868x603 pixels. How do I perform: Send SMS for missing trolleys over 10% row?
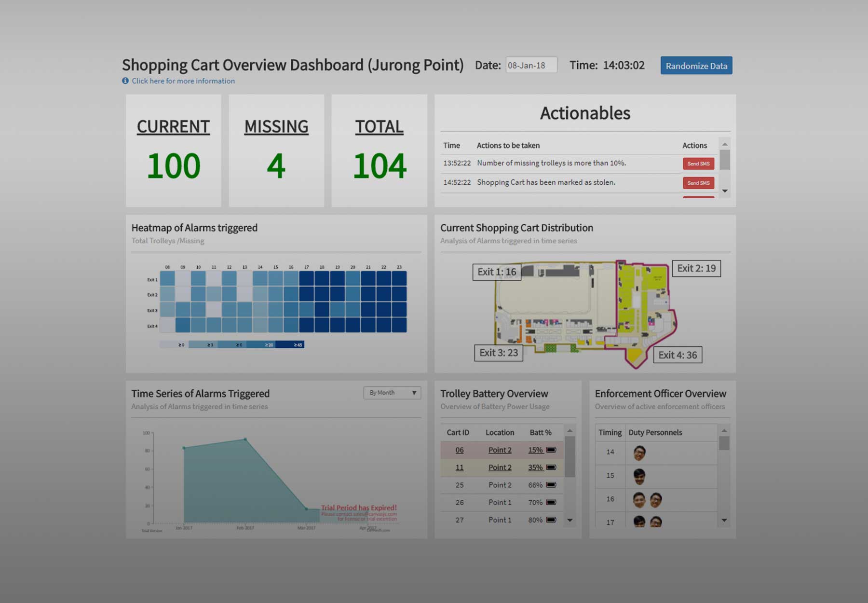[698, 164]
